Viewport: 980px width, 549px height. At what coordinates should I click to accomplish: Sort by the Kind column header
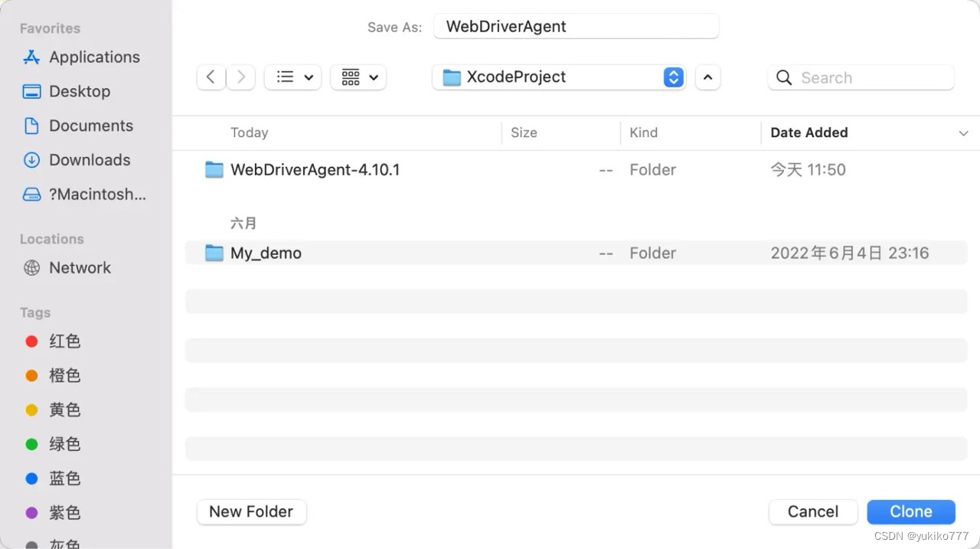click(x=643, y=132)
